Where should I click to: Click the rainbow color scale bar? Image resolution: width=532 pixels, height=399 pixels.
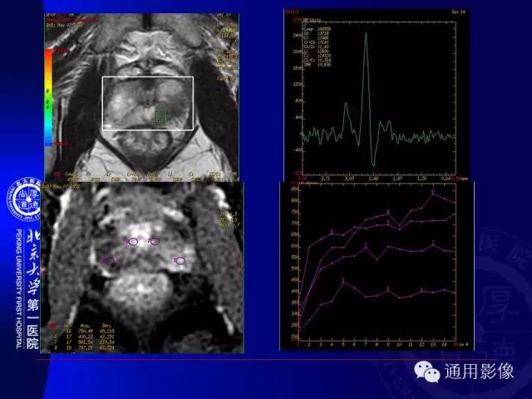[x=49, y=98]
